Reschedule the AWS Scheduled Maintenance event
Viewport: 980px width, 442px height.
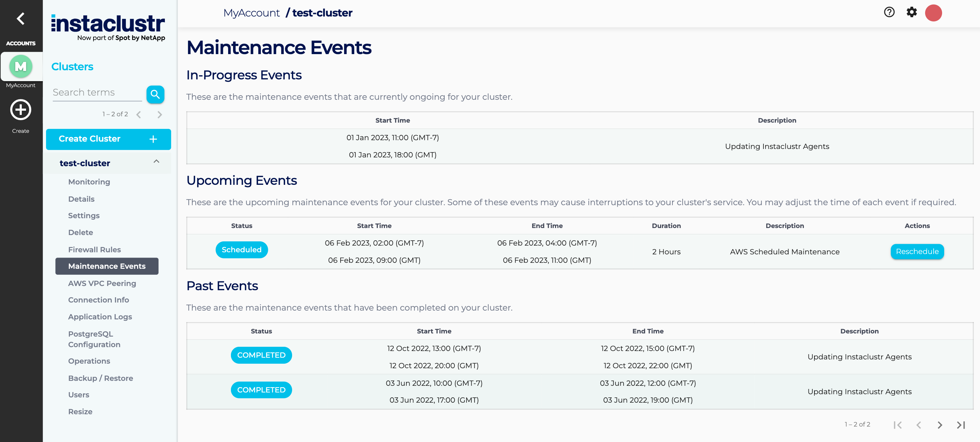point(917,252)
